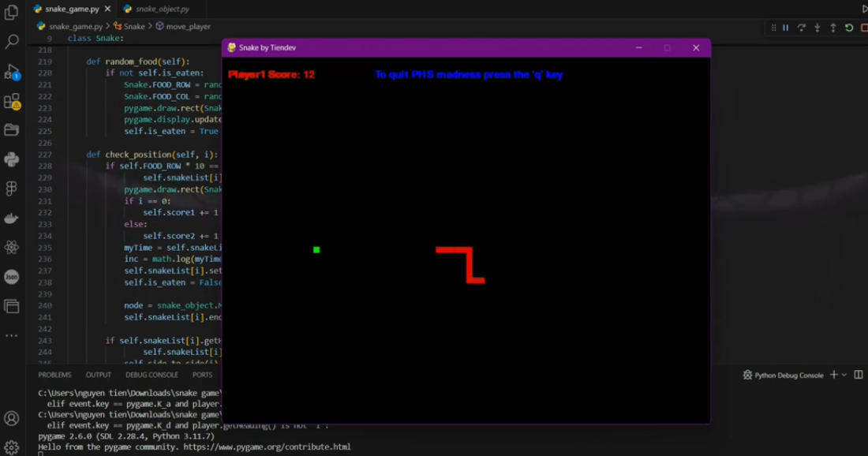The height and width of the screenshot is (456, 868).
Task: Open the Search view in activity bar
Action: click(x=11, y=42)
